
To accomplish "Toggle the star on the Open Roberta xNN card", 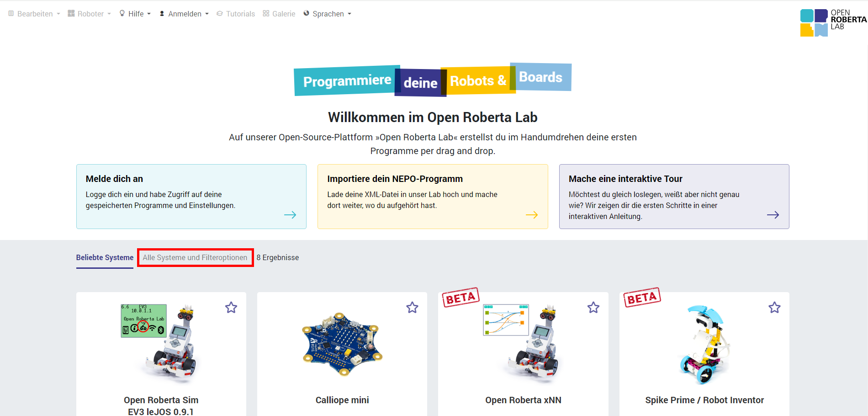I will click(593, 308).
